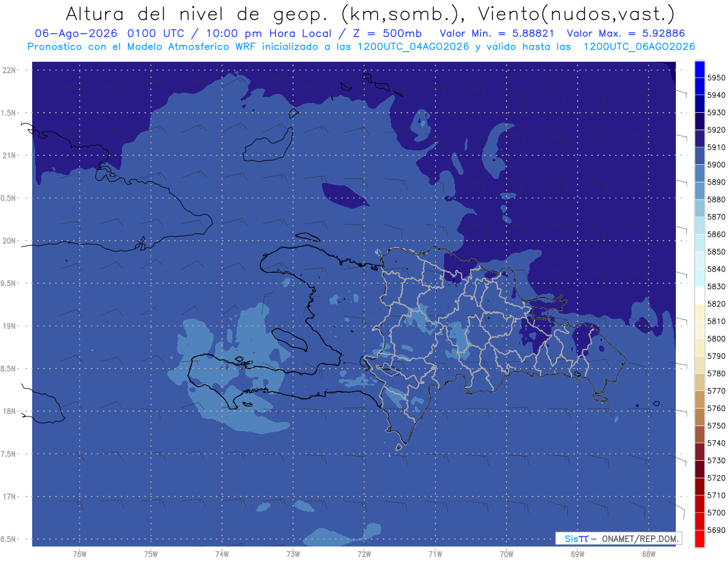Viewport: 728px width, 562px height.
Task: Click the '19N' latitude axis label
Action: tap(10, 326)
